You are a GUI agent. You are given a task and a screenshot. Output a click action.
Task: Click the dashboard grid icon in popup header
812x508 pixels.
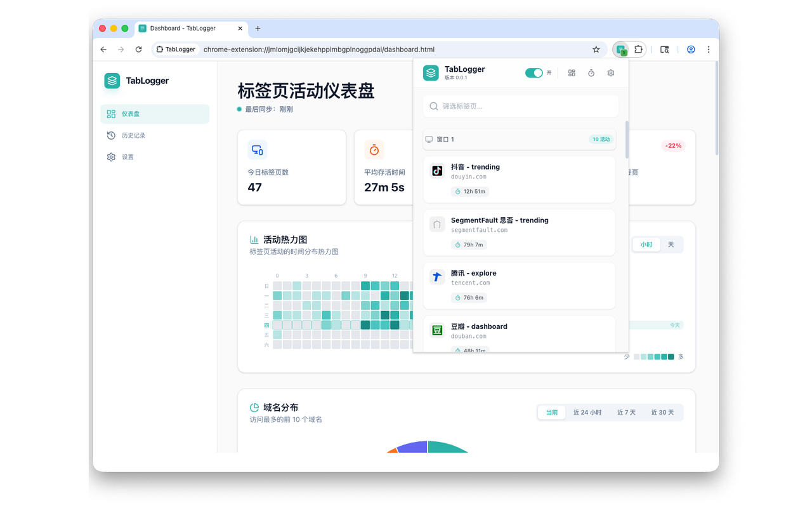pyautogui.click(x=572, y=73)
